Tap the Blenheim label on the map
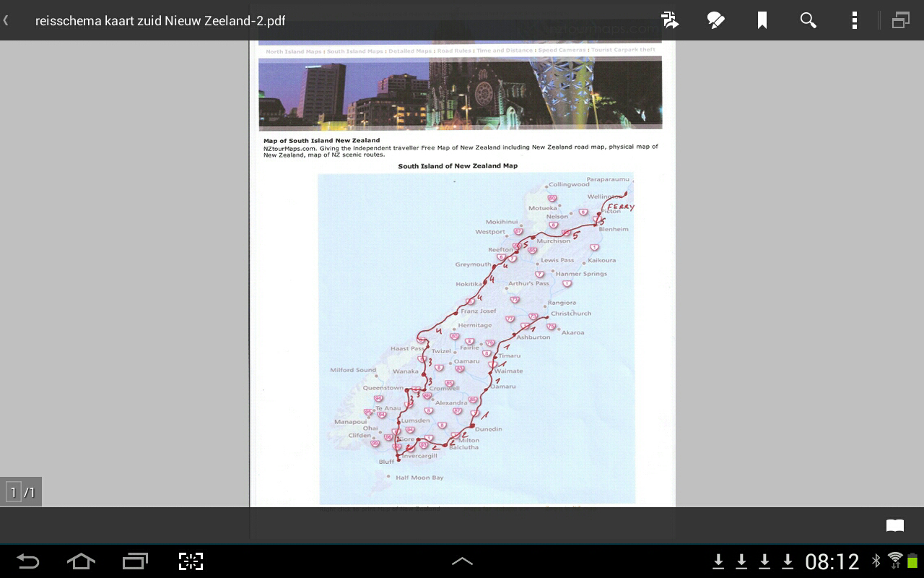Image resolution: width=924 pixels, height=578 pixels. [614, 229]
